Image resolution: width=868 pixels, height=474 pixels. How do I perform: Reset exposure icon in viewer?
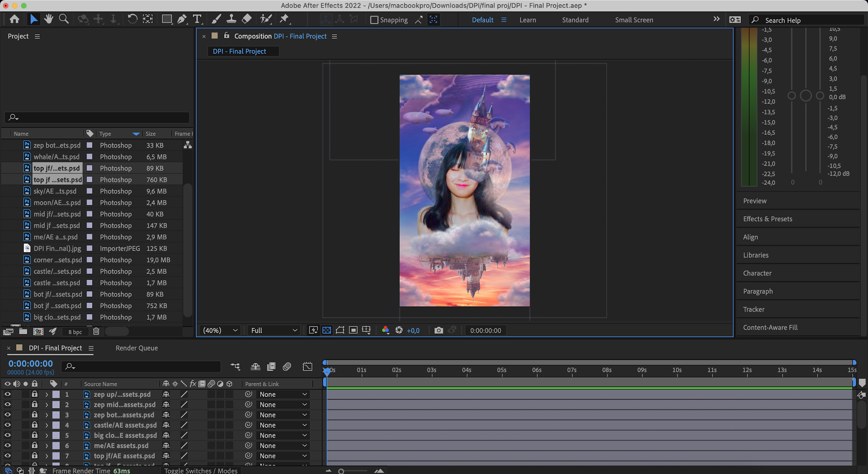(399, 330)
